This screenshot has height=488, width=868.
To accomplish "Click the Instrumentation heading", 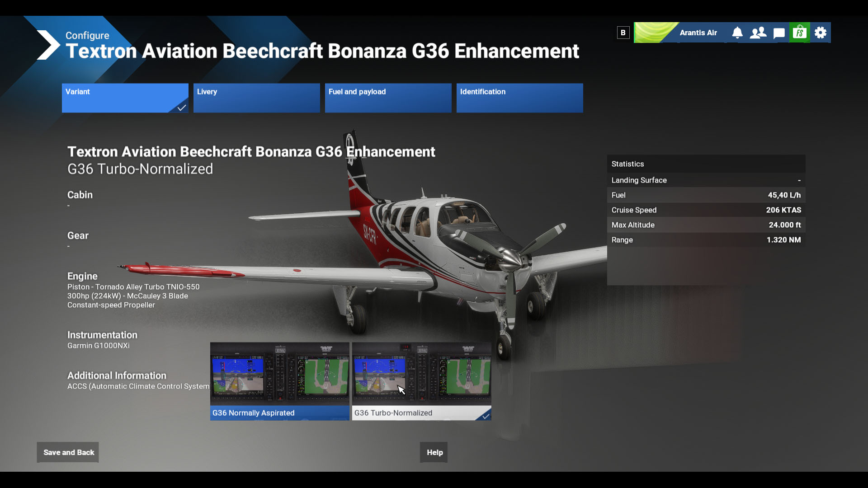I will (102, 335).
